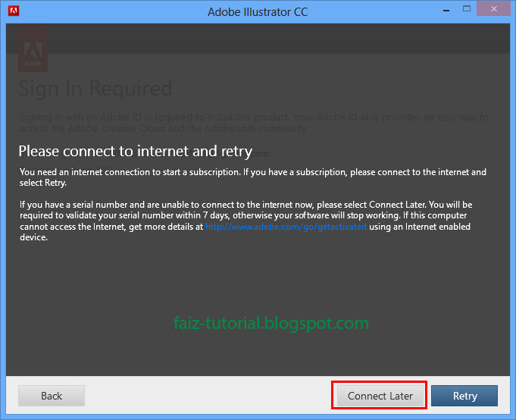
Task: Click the Retry button
Action: (464, 396)
